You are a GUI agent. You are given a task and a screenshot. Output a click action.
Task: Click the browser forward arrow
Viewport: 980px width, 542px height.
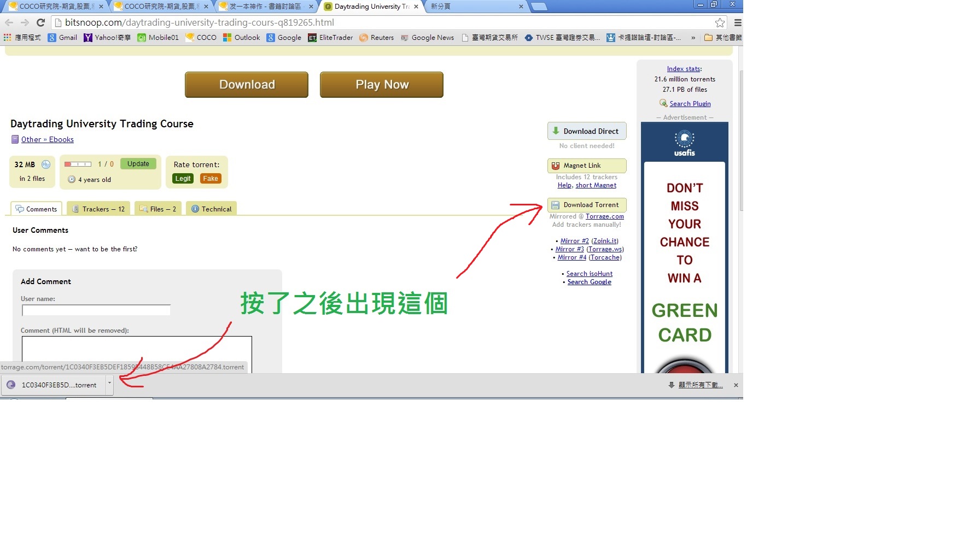(25, 22)
